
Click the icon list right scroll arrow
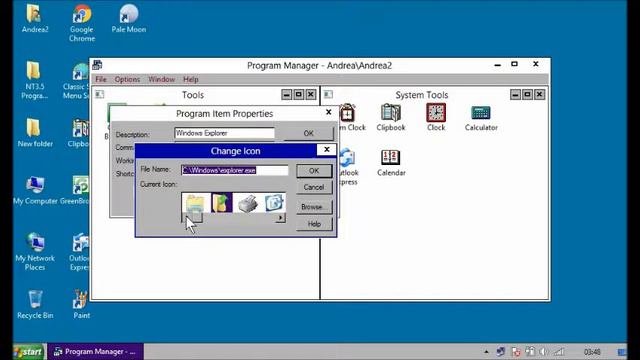280,218
